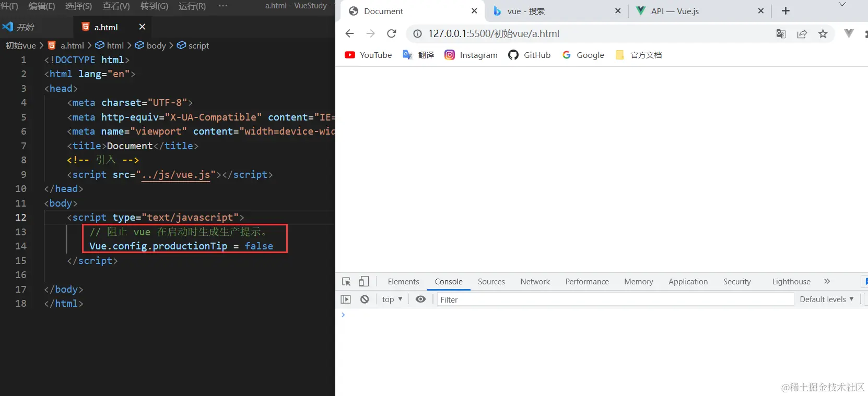Switch to the Performance panel
This screenshot has width=868, height=396.
click(587, 282)
